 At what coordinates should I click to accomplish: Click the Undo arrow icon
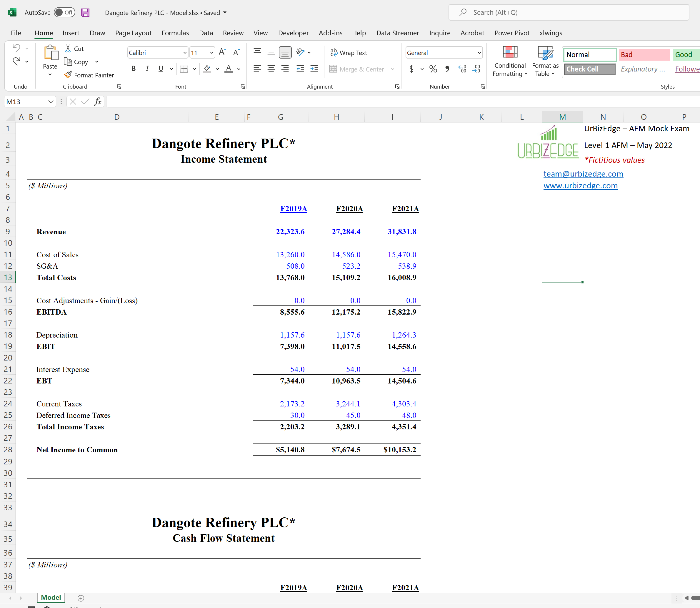(16, 48)
